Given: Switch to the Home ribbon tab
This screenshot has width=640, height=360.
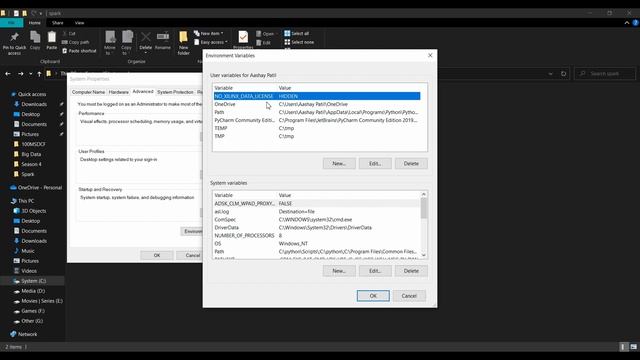Looking at the screenshot, I should pyautogui.click(x=35, y=23).
